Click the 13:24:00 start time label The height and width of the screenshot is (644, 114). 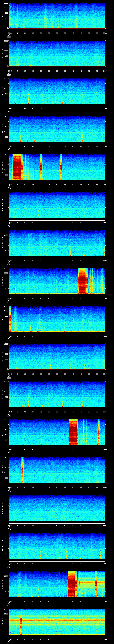(9, 109)
